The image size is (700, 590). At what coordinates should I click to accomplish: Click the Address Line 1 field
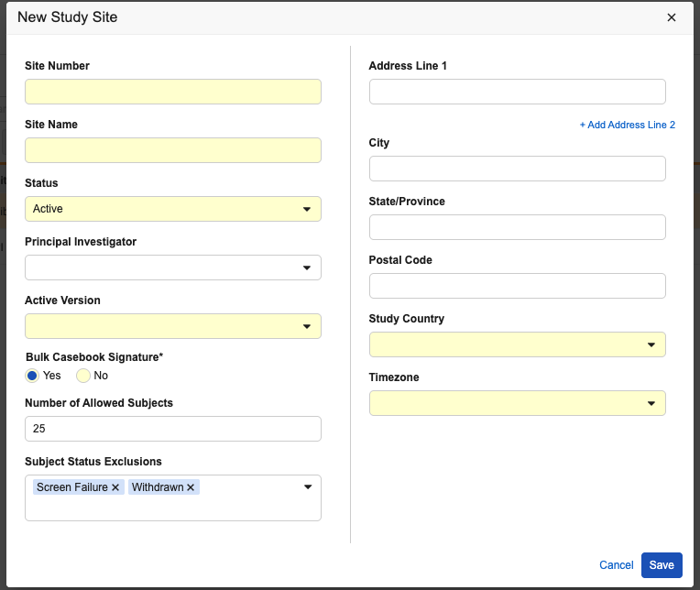tap(518, 92)
